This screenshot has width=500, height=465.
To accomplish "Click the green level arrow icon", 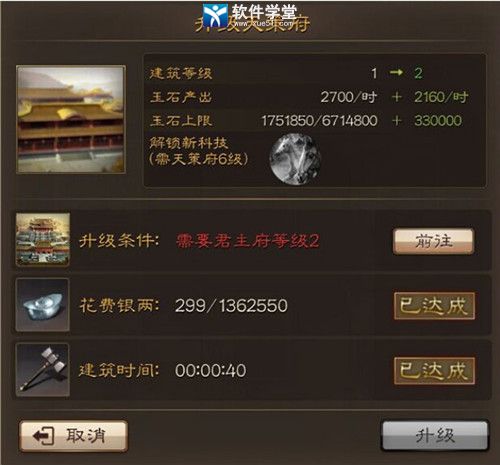I will 396,72.
